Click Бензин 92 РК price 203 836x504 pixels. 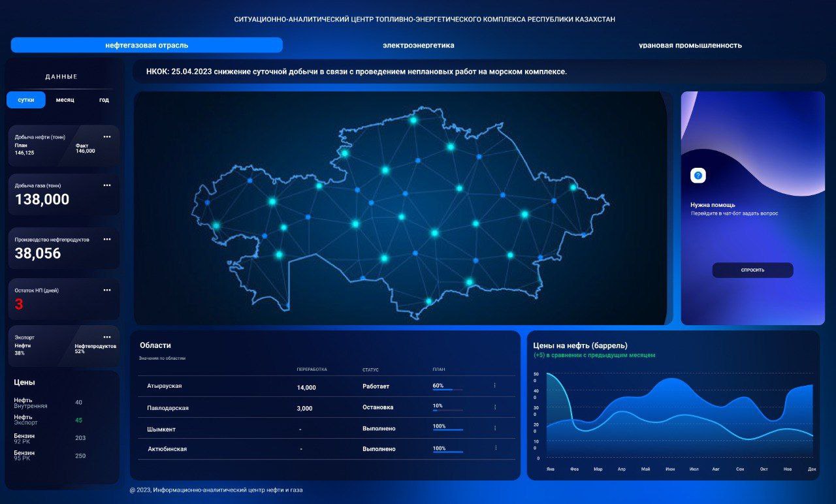click(80, 438)
